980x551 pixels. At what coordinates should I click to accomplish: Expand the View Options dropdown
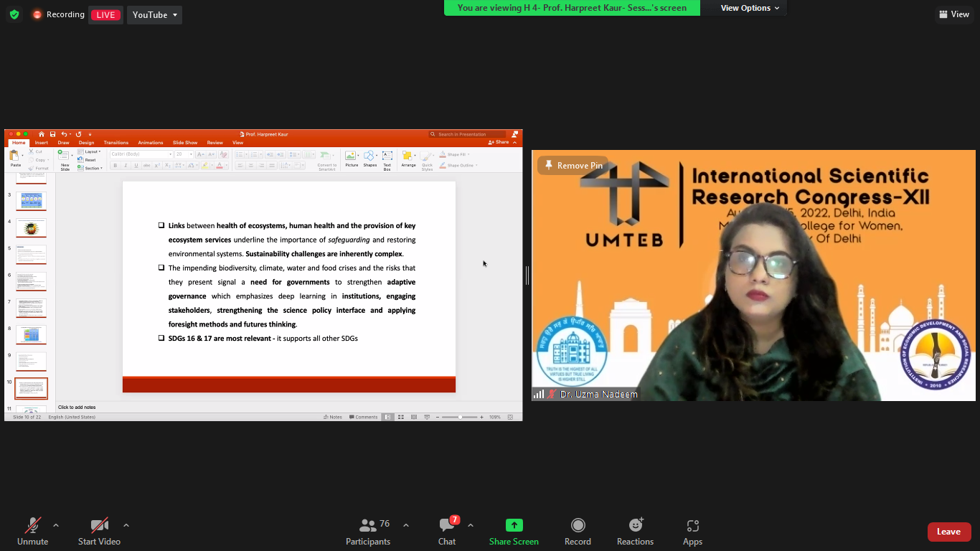[x=750, y=8]
